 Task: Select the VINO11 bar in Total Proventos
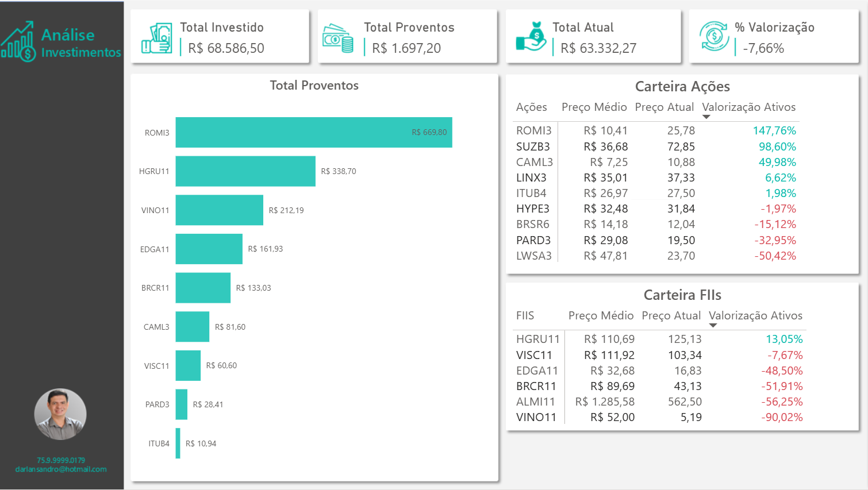219,210
